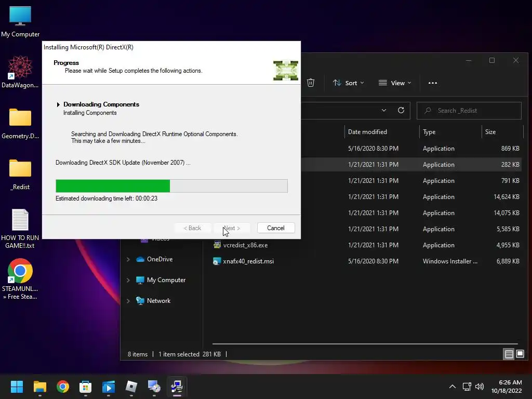Select row with 5,585 KB size
Viewport: 532px width, 399px height.
point(410,229)
